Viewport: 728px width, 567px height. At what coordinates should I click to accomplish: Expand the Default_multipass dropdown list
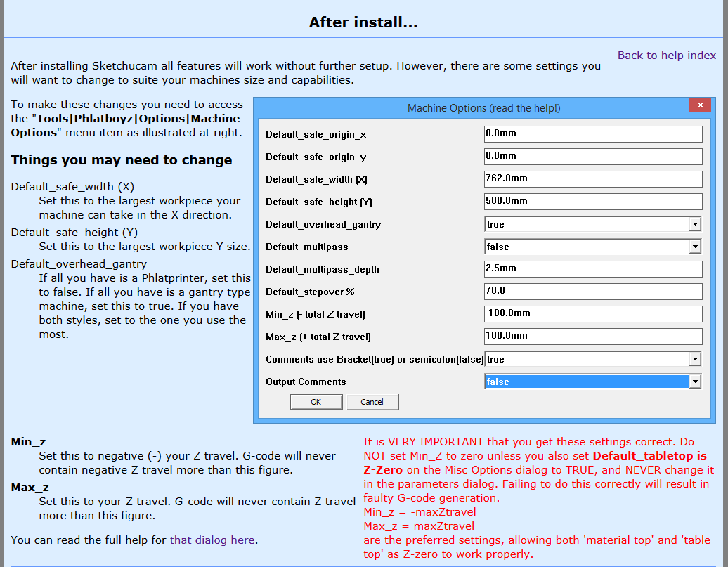(x=695, y=247)
